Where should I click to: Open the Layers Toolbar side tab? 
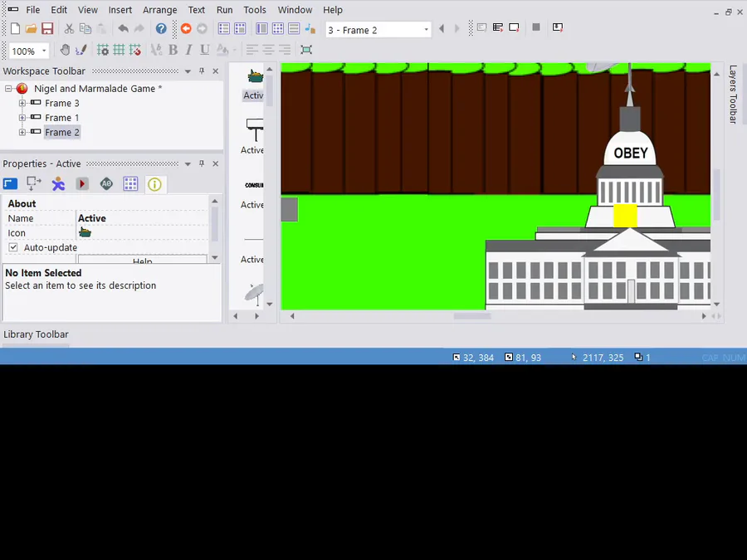[733, 94]
